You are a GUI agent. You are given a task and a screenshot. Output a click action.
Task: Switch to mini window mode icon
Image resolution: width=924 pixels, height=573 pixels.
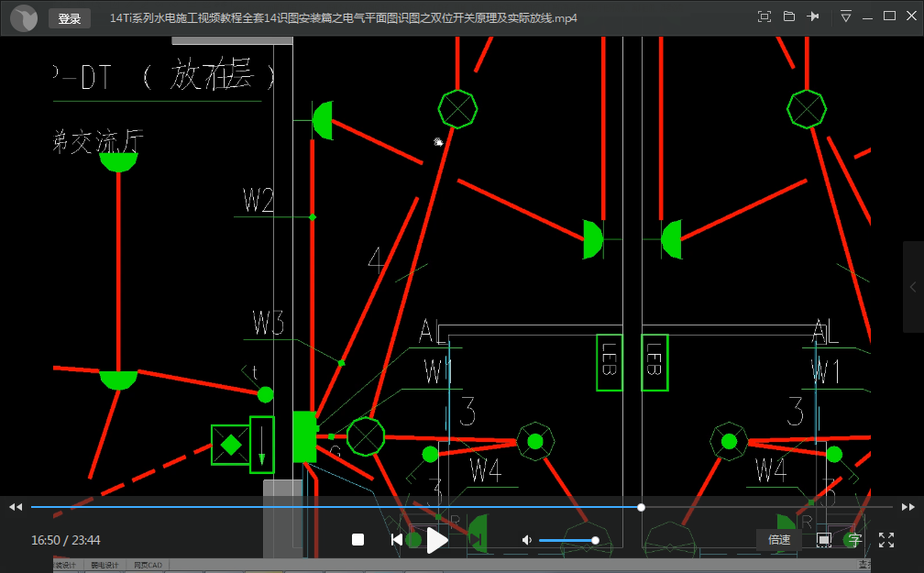click(764, 17)
